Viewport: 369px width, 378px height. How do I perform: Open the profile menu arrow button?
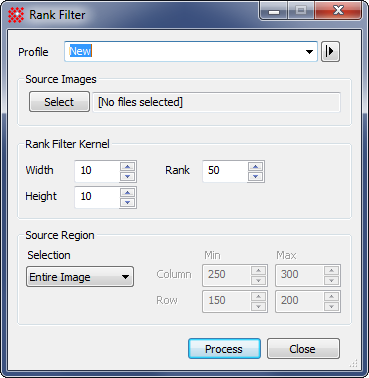(x=330, y=51)
